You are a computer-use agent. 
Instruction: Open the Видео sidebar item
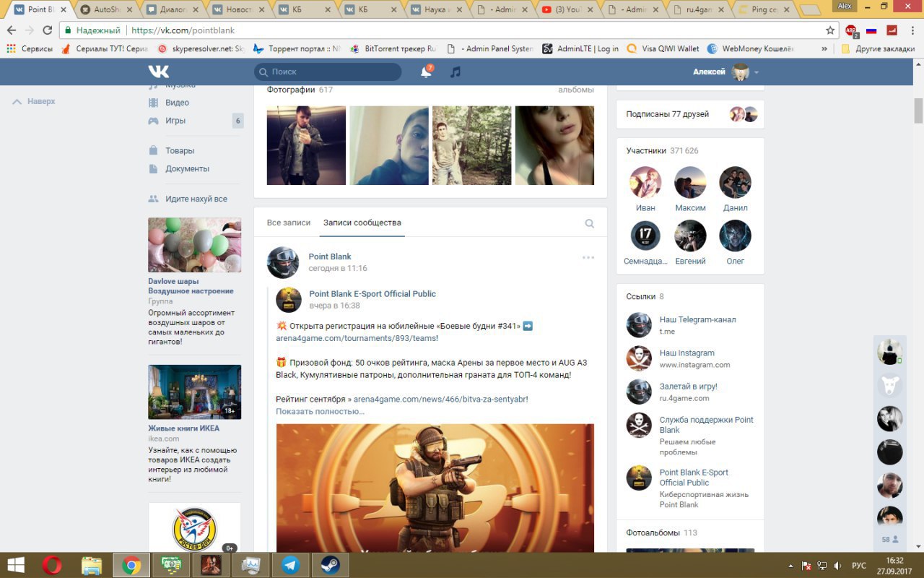(x=177, y=103)
